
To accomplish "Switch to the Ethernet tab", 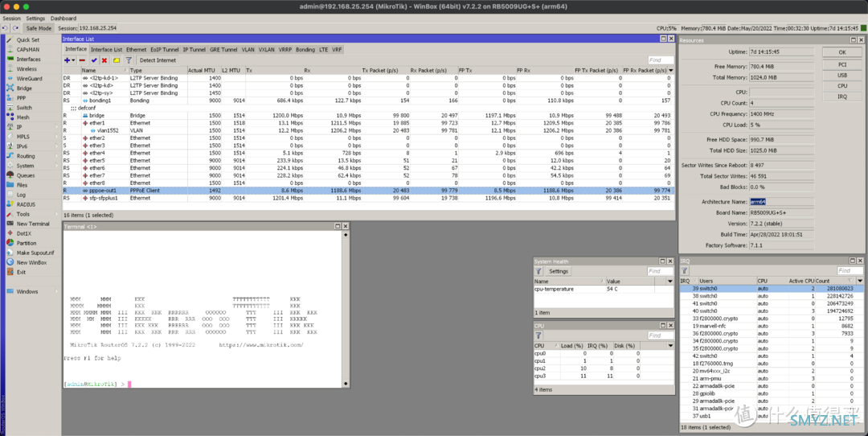I will pyautogui.click(x=136, y=49).
